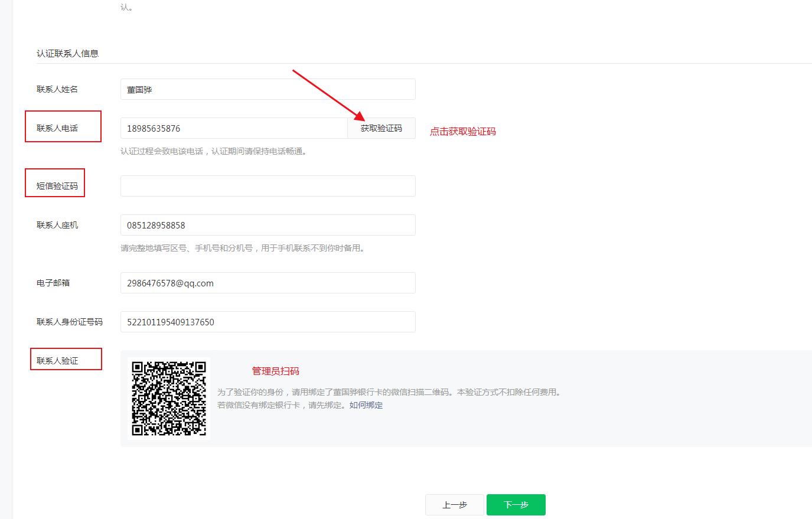The width and height of the screenshot is (812, 519).
Task: Focus the ID number field 522101195409137650
Action: pyautogui.click(x=268, y=322)
